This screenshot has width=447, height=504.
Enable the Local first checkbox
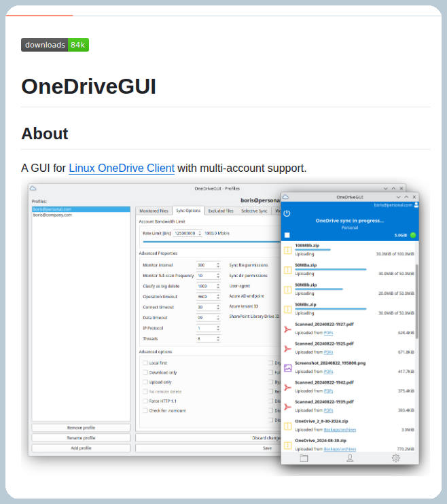coord(145,363)
